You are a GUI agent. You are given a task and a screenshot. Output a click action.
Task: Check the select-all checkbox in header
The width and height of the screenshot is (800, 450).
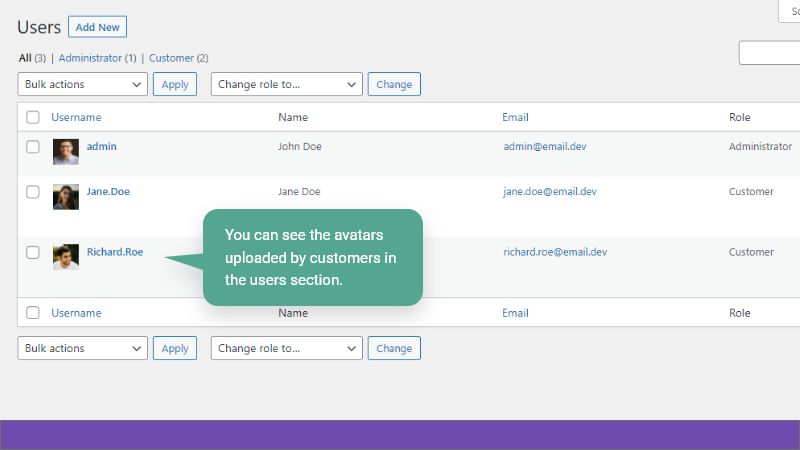pyautogui.click(x=33, y=117)
